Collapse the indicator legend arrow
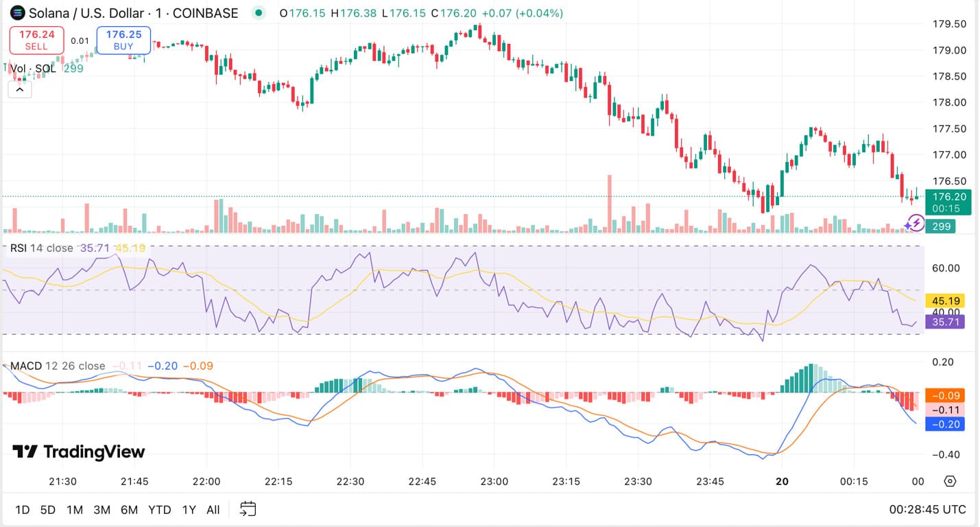The width and height of the screenshot is (980, 527). (x=20, y=89)
